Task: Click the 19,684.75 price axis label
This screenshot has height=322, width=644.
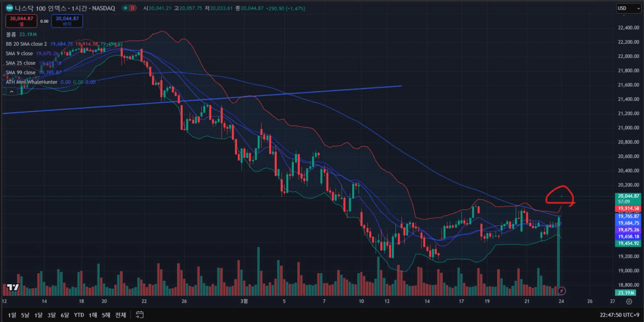Action: tap(628, 223)
